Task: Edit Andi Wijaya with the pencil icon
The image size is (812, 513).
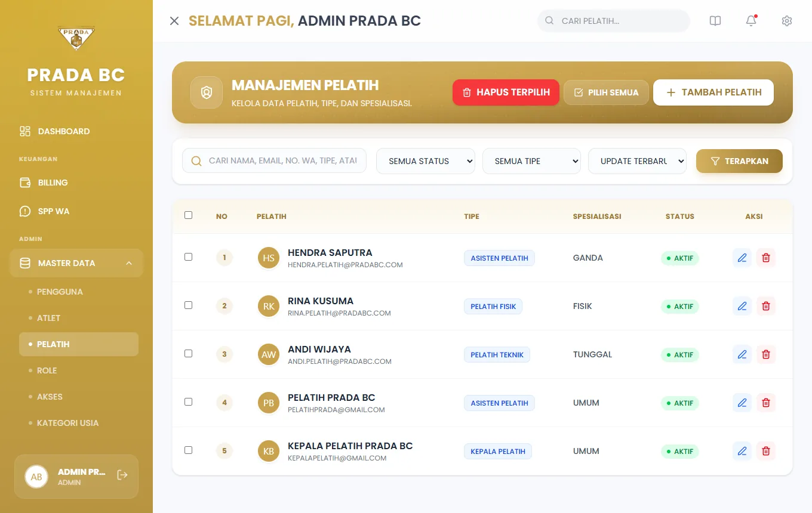Action: 742,354
